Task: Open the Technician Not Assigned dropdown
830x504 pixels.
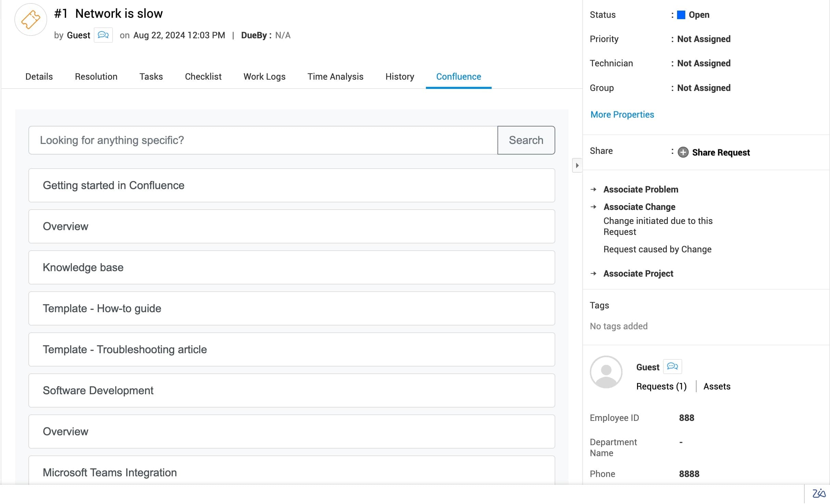Action: pos(704,63)
